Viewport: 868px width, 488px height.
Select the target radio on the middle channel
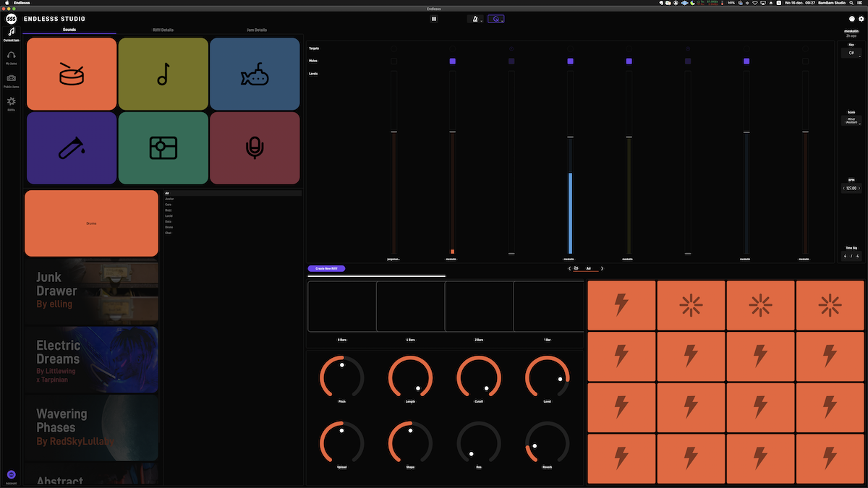pos(570,48)
